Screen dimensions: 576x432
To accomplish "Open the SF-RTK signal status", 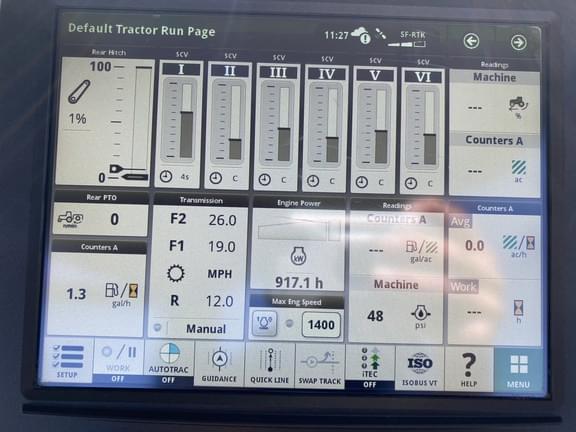I will tap(407, 40).
